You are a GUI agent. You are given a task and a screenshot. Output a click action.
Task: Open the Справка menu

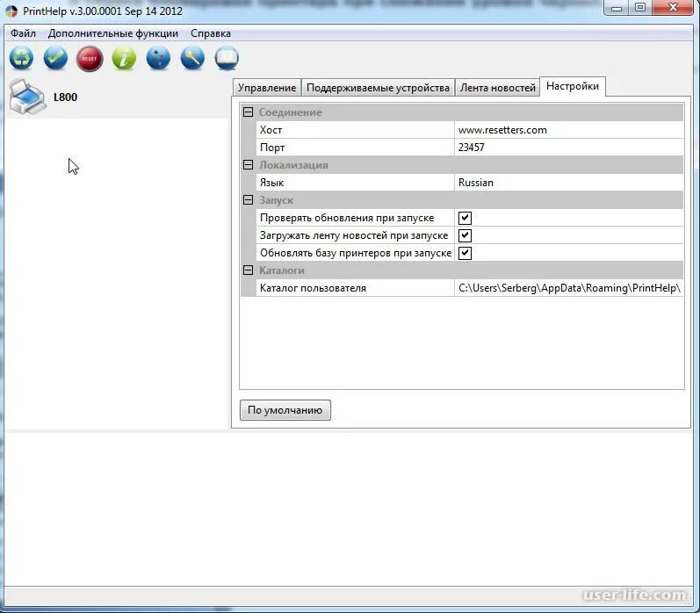coord(211,33)
